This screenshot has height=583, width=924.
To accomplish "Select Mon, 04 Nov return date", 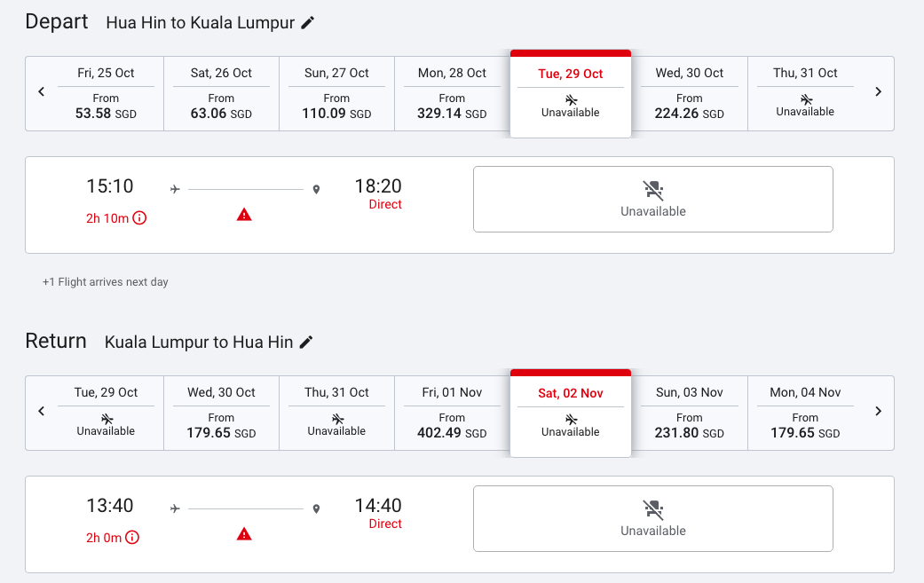I will coord(805,413).
